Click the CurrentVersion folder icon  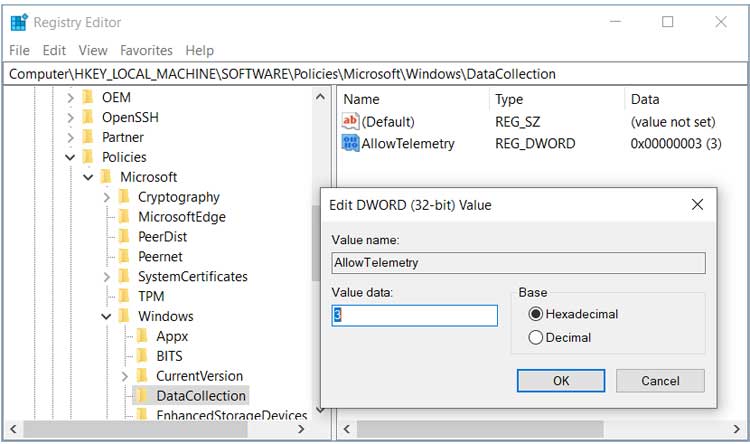(143, 376)
